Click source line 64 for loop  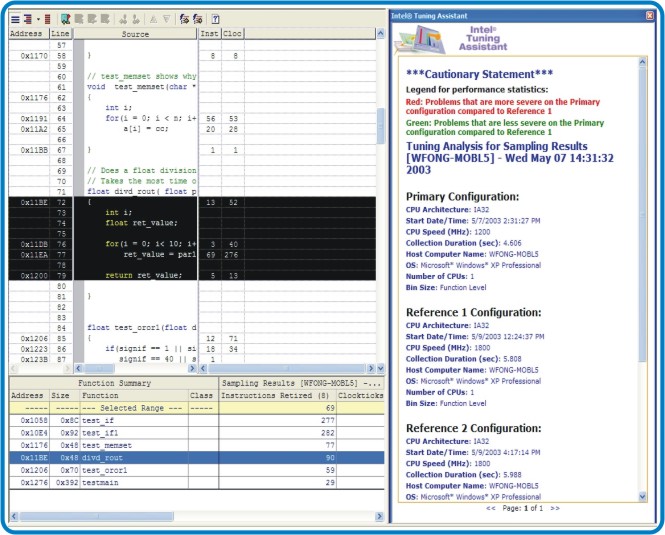coord(151,118)
